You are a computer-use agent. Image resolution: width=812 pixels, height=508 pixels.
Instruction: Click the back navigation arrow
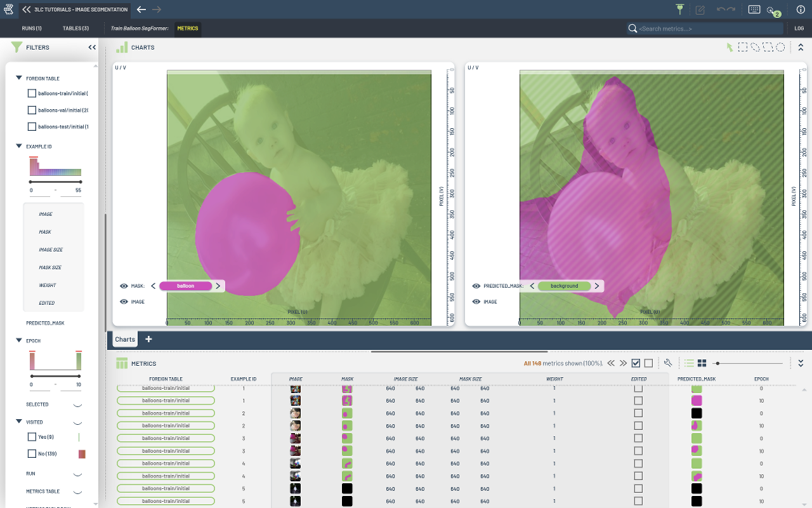tap(141, 10)
